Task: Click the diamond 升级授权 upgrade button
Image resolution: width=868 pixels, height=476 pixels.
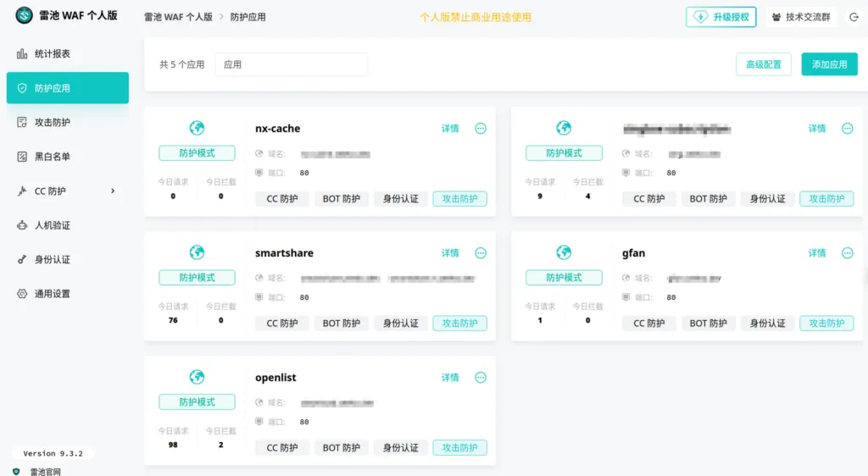Action: coord(721,17)
